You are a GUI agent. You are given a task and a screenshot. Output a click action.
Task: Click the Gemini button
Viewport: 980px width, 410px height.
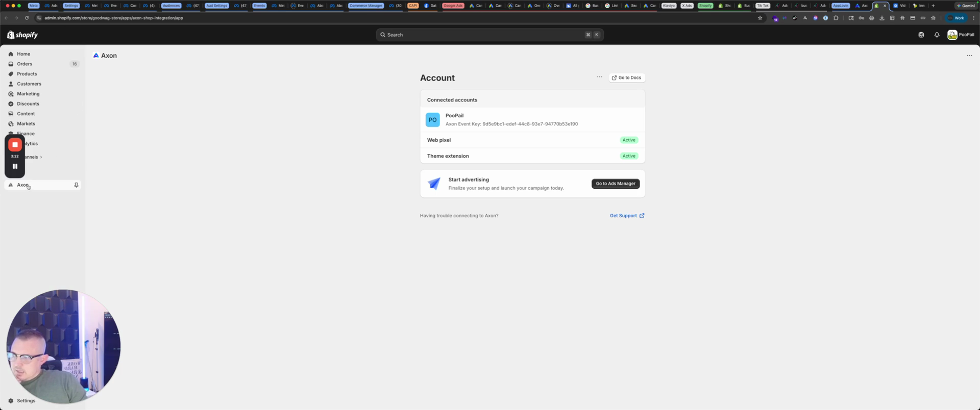coord(965,6)
